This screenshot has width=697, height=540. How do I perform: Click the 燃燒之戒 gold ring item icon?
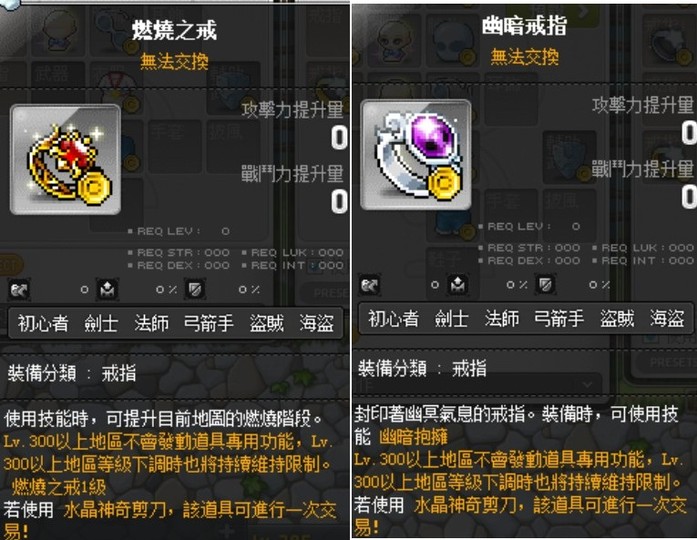tap(65, 160)
